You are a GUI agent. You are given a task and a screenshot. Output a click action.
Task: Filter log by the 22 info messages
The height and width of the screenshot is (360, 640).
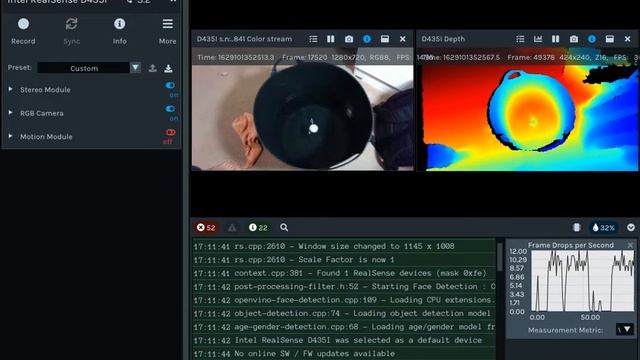258,227
